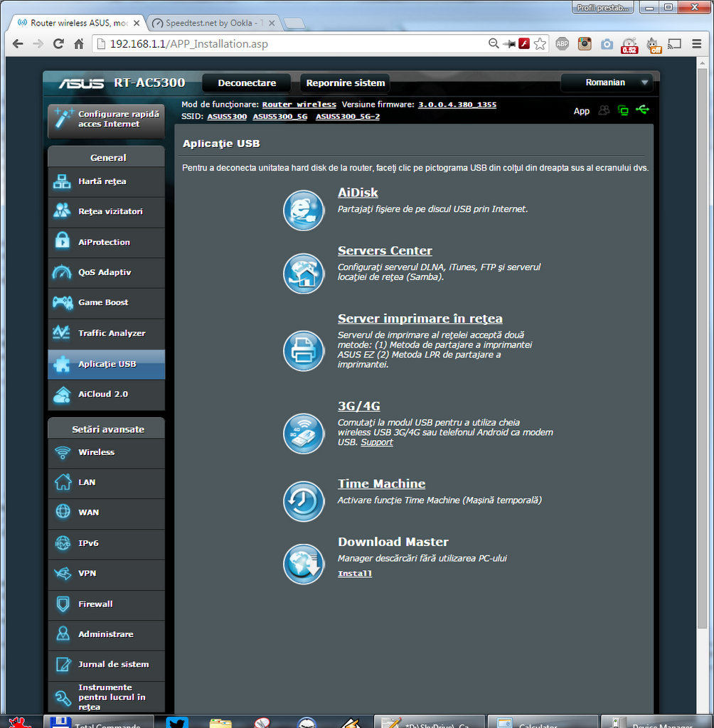This screenshot has width=714, height=728.
Task: Click the Deconectare button
Action: [x=247, y=83]
